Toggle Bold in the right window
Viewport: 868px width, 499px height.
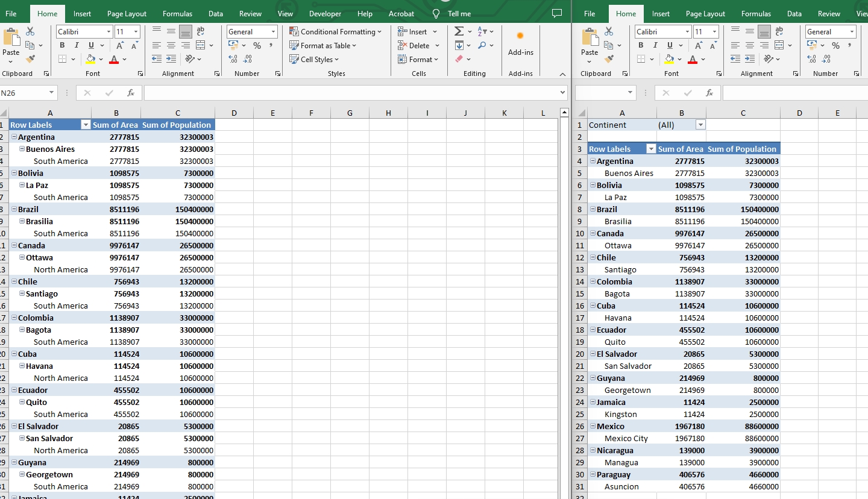click(x=641, y=45)
